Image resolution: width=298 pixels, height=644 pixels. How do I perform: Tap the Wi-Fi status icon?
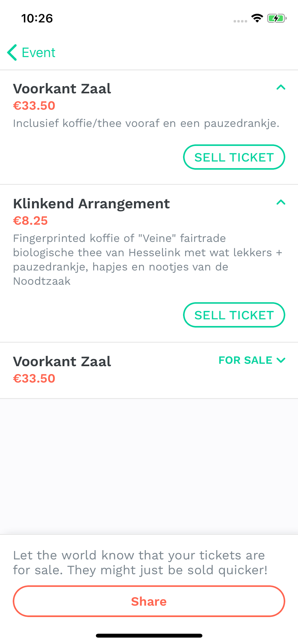[x=257, y=18]
